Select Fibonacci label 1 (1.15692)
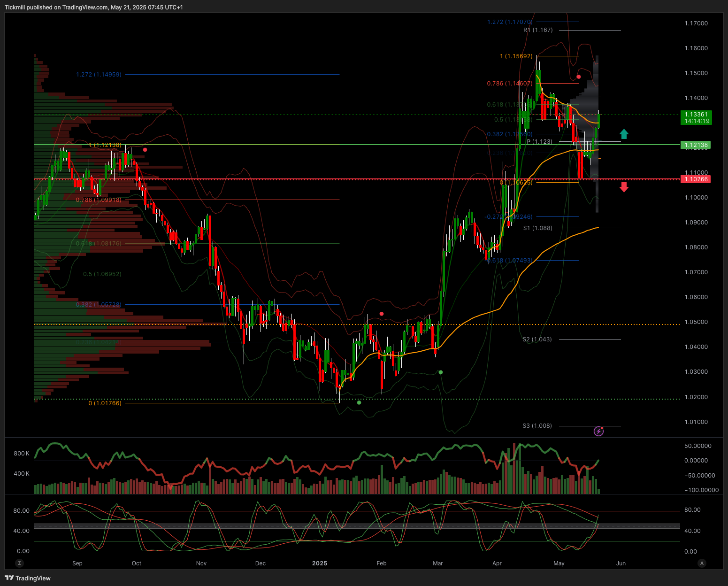 coord(516,56)
